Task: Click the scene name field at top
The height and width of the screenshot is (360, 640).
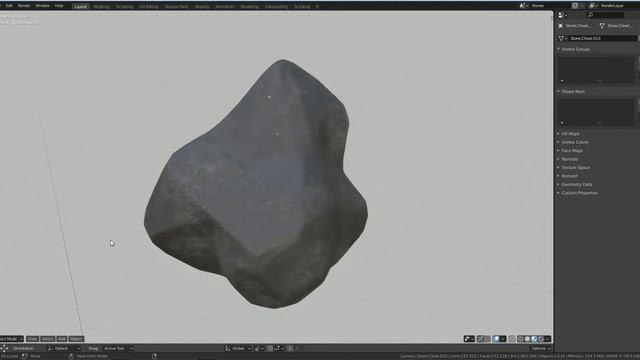Action: pyautogui.click(x=549, y=6)
